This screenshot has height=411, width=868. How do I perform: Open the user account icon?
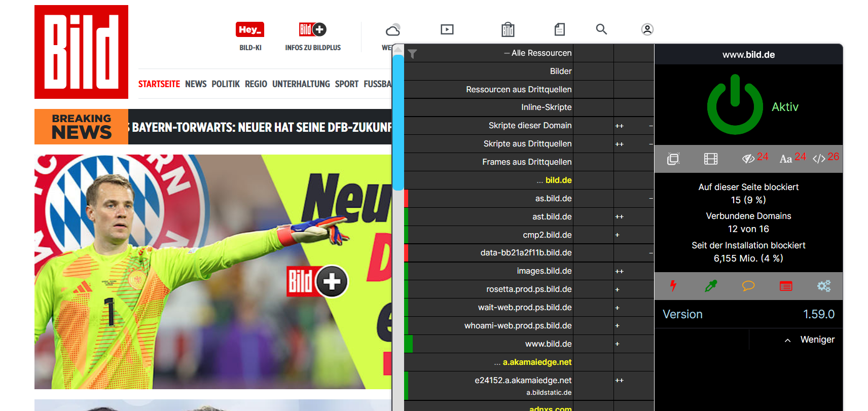tap(647, 29)
